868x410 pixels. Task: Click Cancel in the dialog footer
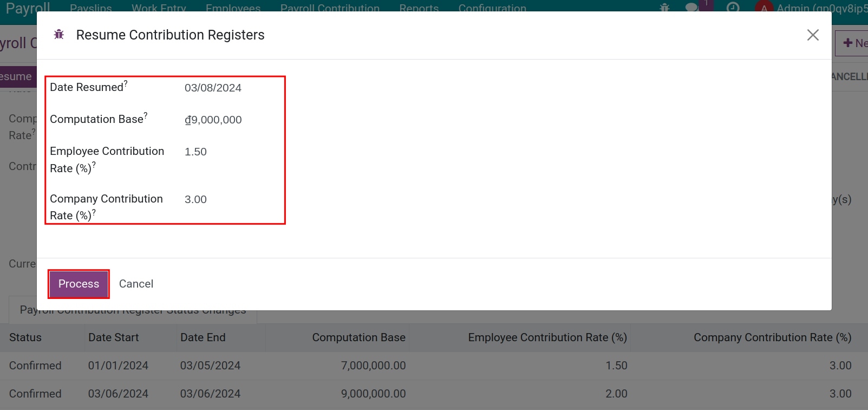tap(136, 284)
